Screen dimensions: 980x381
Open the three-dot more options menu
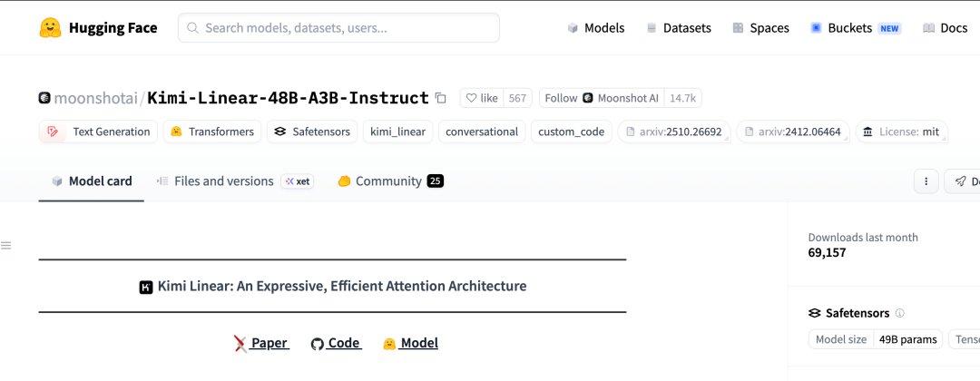point(926,181)
